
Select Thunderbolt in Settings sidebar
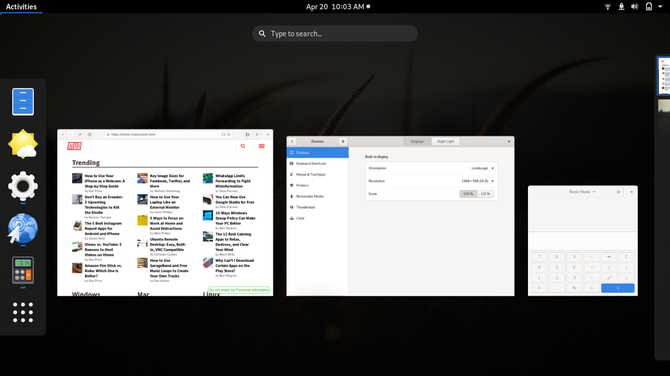point(317,207)
